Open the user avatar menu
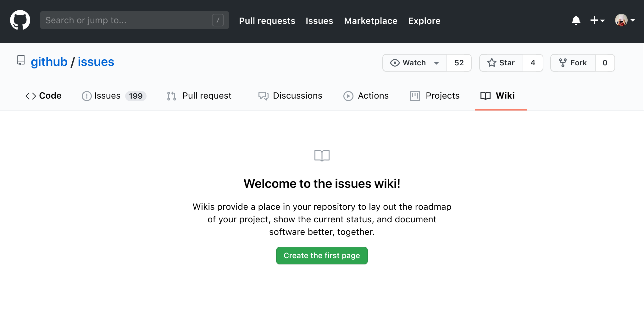This screenshot has height=314, width=644. [625, 20]
